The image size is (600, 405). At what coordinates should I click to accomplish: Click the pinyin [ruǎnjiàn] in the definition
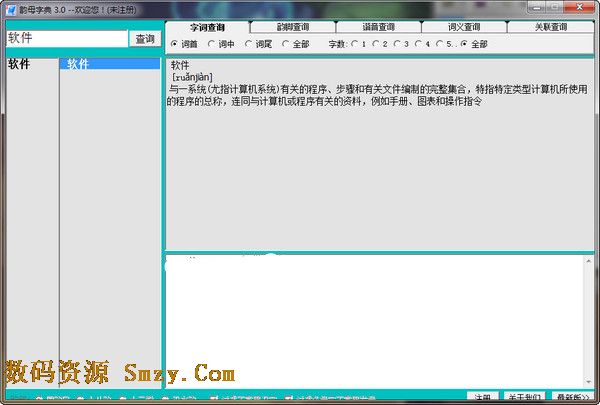(x=192, y=77)
